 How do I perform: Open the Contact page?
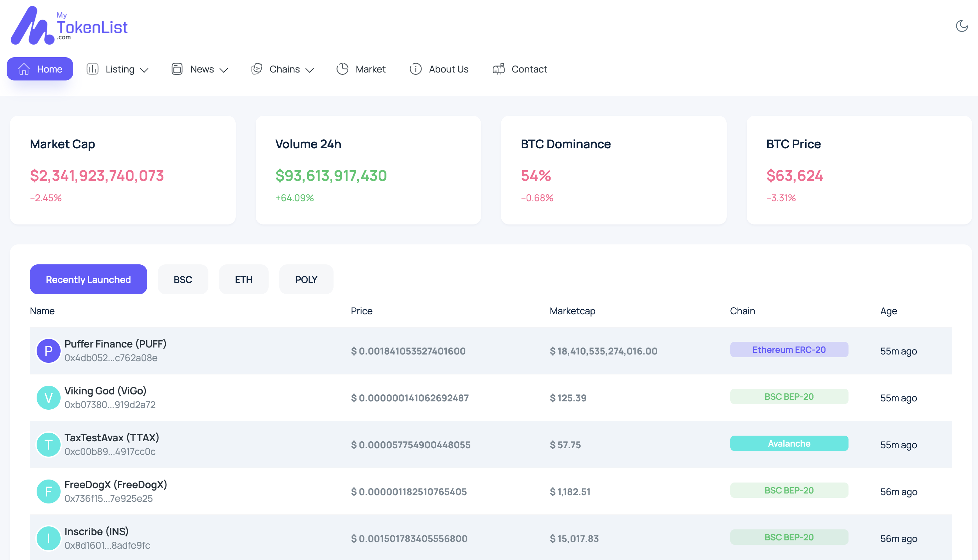tap(529, 69)
